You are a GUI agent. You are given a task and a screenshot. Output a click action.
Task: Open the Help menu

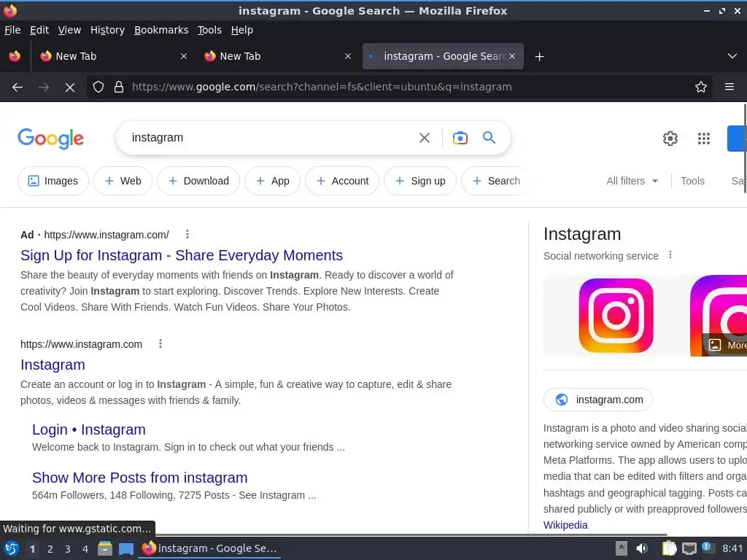pos(242,30)
